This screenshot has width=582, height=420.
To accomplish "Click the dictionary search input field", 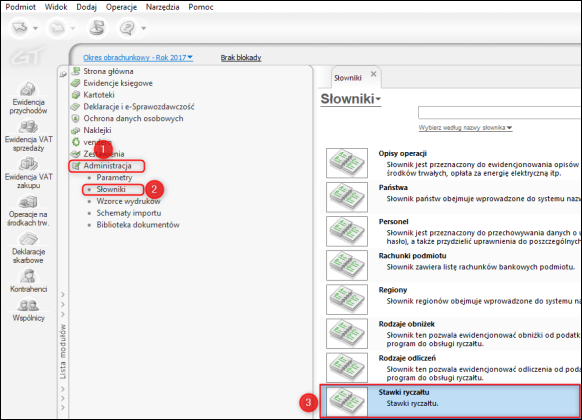I will (499, 112).
